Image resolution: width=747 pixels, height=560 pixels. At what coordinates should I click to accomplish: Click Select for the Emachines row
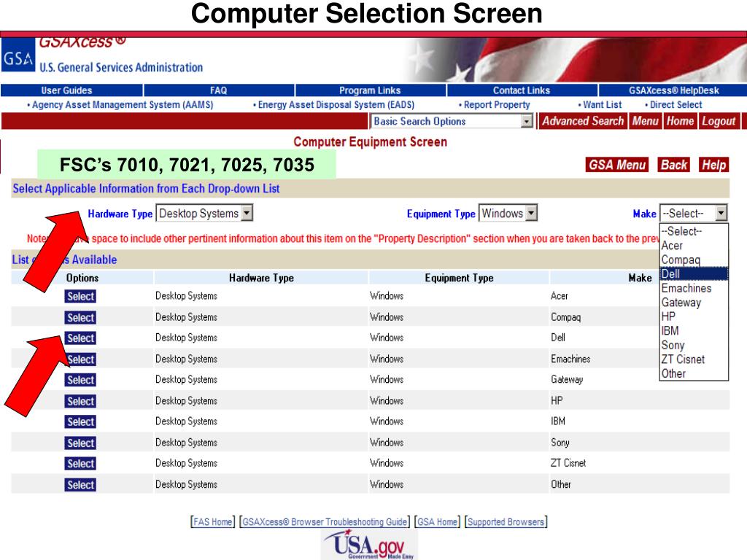click(x=80, y=359)
